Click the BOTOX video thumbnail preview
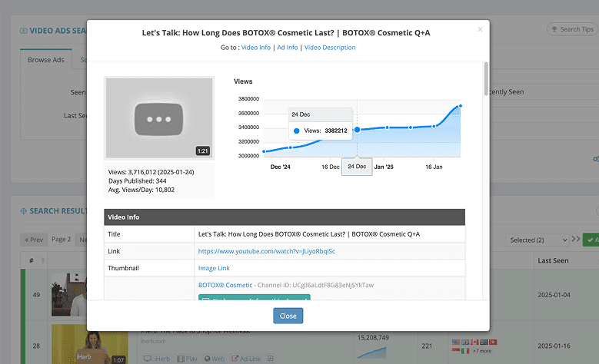 point(158,118)
